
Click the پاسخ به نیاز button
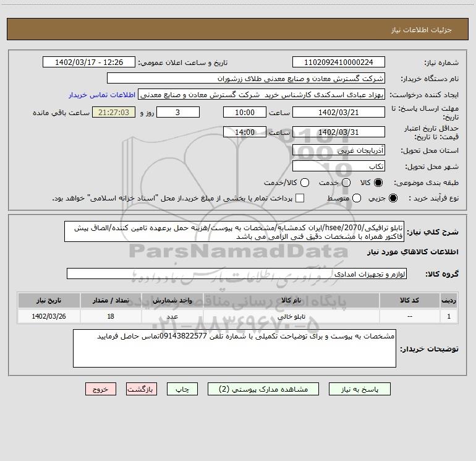[360, 389]
